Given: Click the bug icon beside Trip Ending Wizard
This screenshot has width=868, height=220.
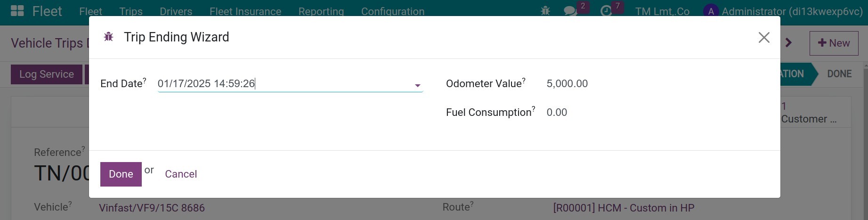Looking at the screenshot, I should pos(108,37).
